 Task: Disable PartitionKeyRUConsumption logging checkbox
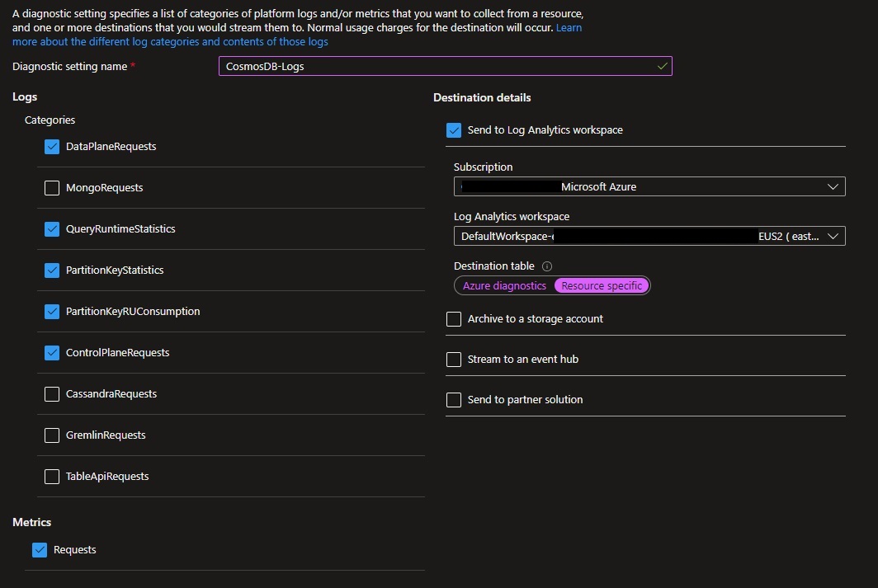52,312
